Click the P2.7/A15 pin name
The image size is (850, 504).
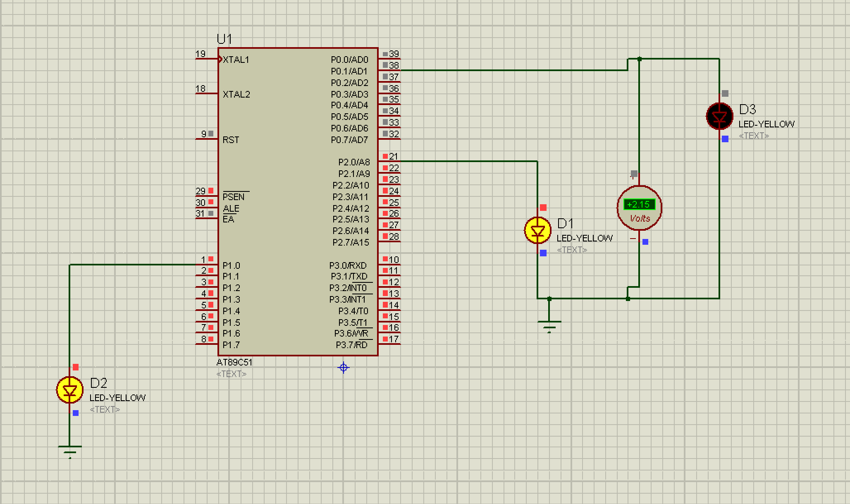point(351,243)
